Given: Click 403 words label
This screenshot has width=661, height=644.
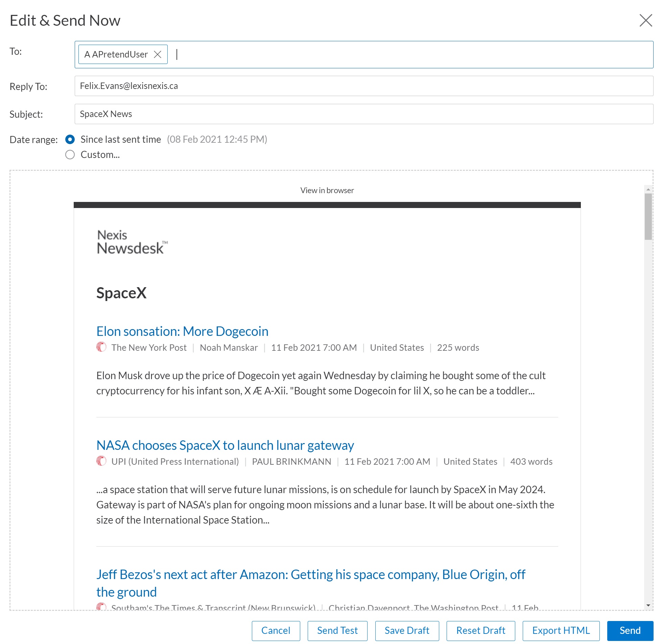Looking at the screenshot, I should (531, 461).
